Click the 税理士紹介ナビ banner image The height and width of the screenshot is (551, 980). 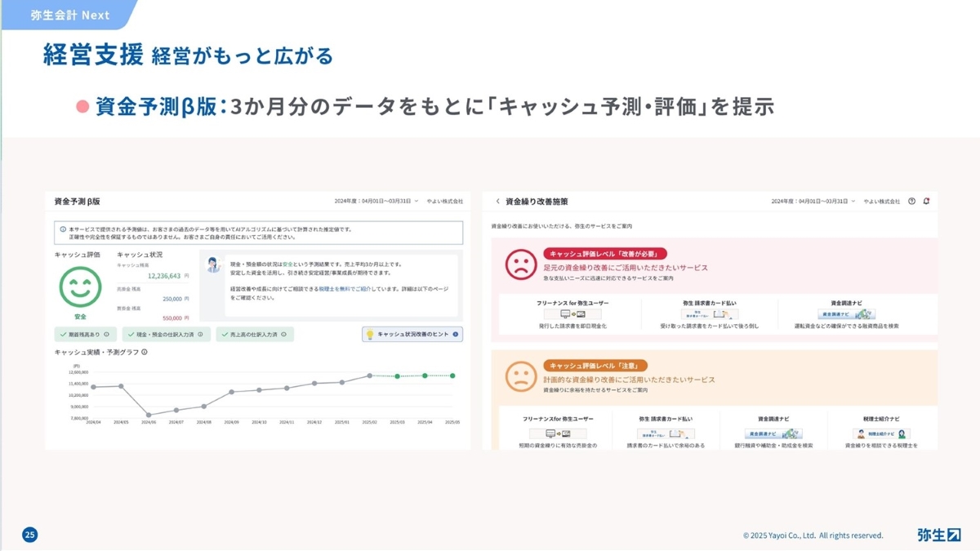point(881,433)
